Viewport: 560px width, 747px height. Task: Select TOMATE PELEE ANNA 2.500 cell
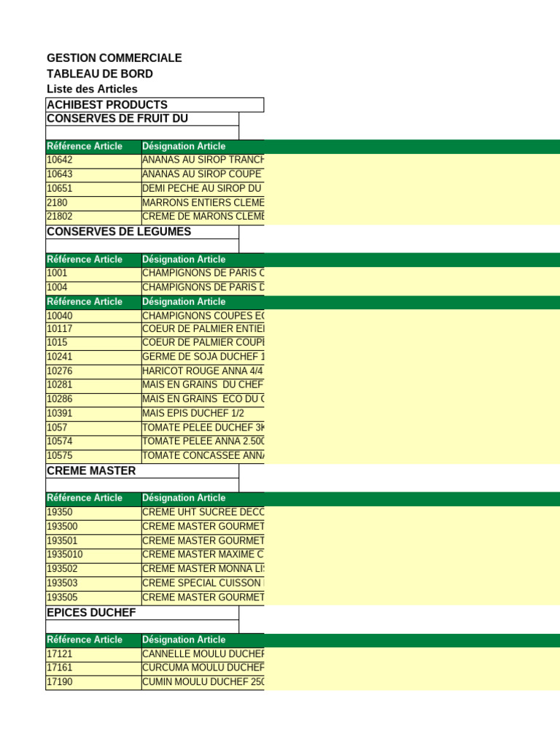click(203, 442)
